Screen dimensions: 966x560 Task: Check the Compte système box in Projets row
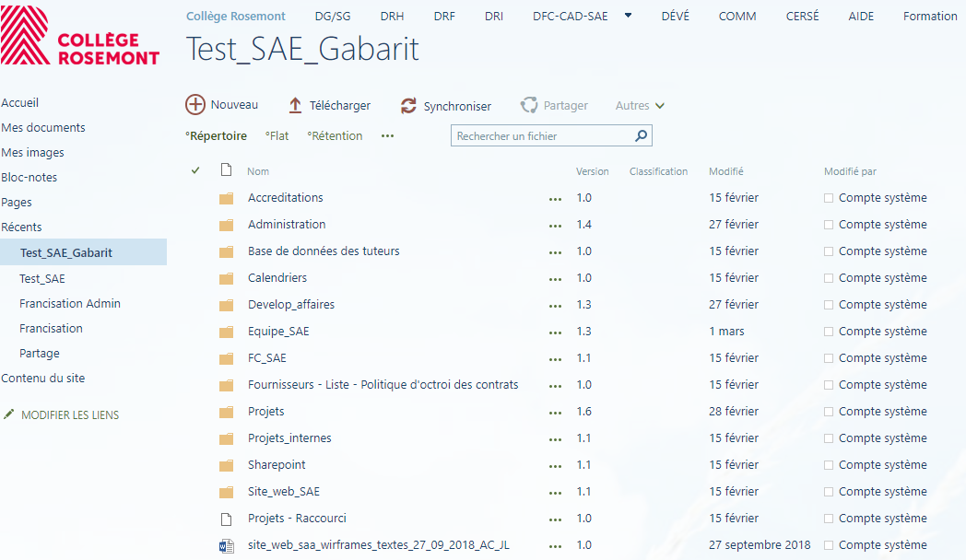(x=829, y=412)
